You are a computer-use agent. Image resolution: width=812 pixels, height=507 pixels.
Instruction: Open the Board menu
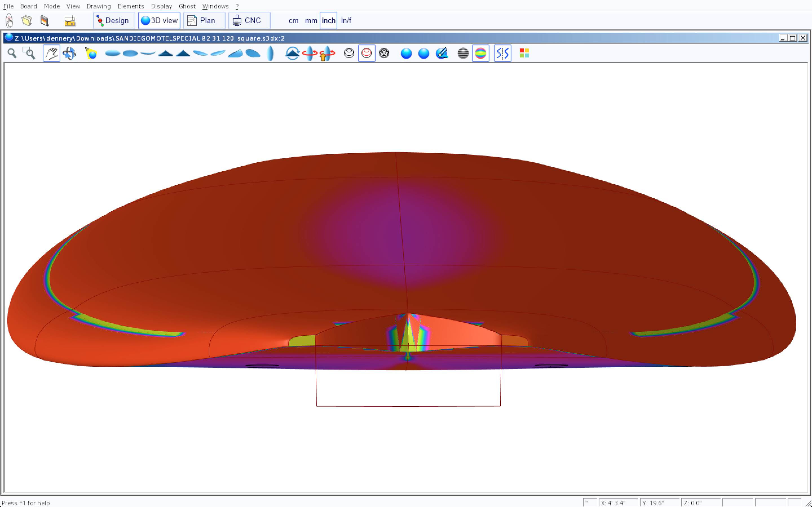28,6
